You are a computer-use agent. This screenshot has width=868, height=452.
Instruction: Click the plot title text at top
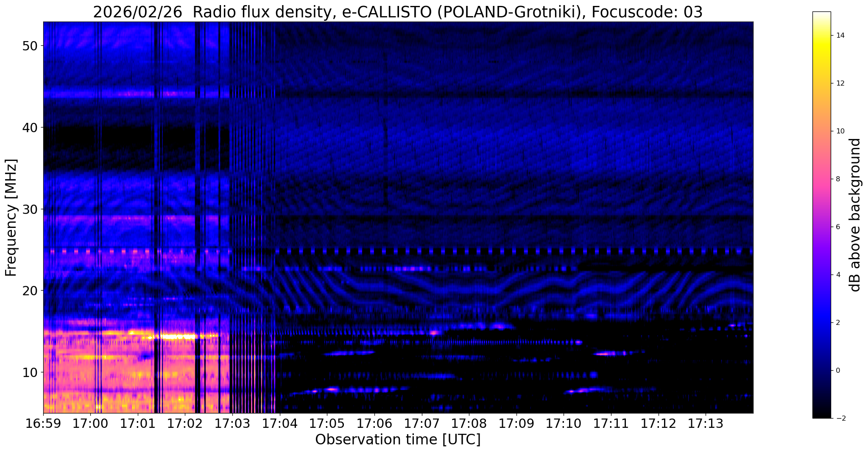tap(398, 12)
